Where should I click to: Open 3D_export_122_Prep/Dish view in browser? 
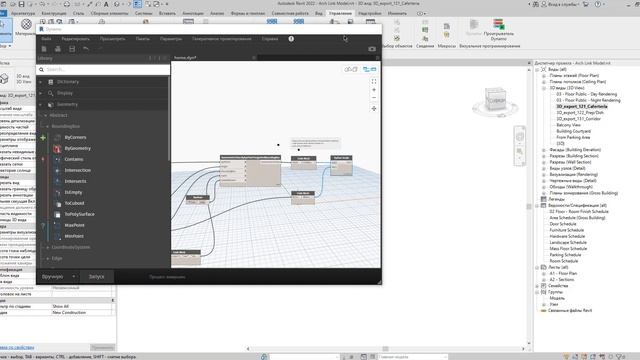(x=580, y=113)
